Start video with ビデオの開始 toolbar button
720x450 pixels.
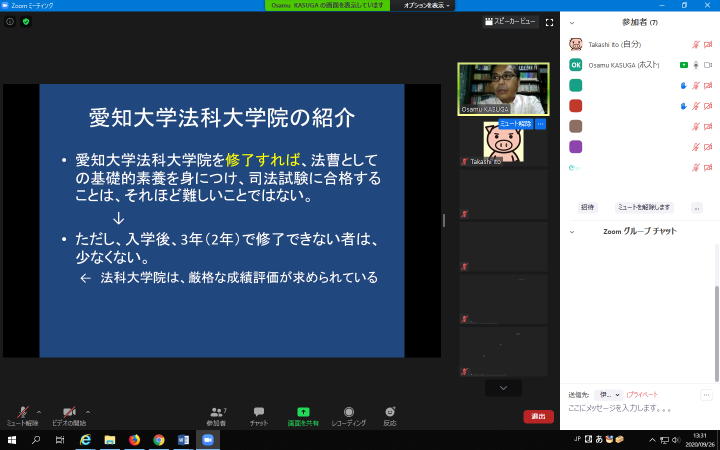click(x=68, y=415)
